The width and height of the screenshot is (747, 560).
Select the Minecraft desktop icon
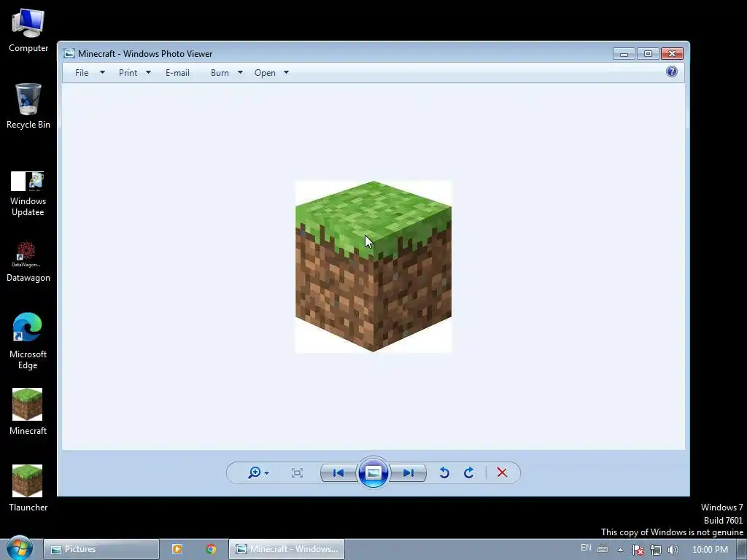[28, 411]
